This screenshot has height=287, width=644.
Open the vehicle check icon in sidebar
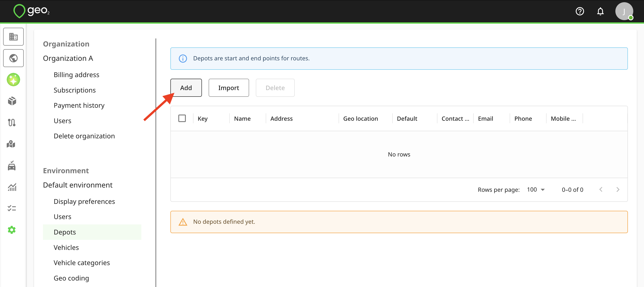pos(12,165)
